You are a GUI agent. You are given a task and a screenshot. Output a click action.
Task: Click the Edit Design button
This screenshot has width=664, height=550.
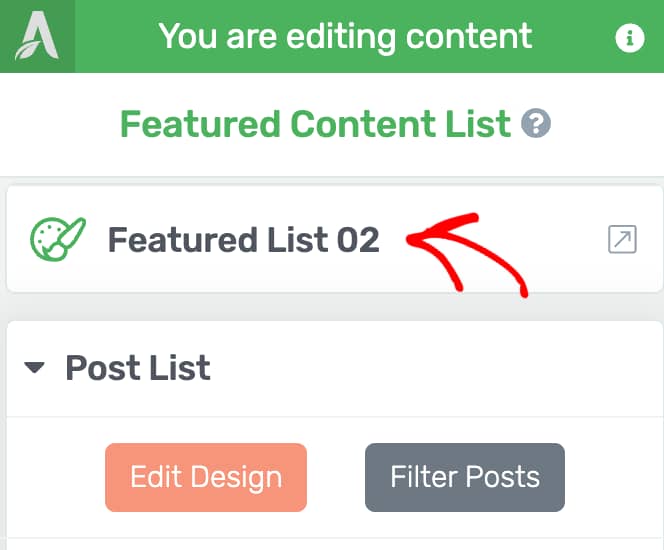point(206,477)
